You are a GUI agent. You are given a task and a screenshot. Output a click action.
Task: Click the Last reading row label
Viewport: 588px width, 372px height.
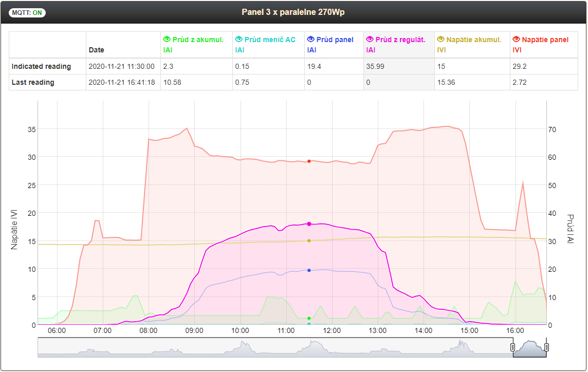click(x=33, y=82)
